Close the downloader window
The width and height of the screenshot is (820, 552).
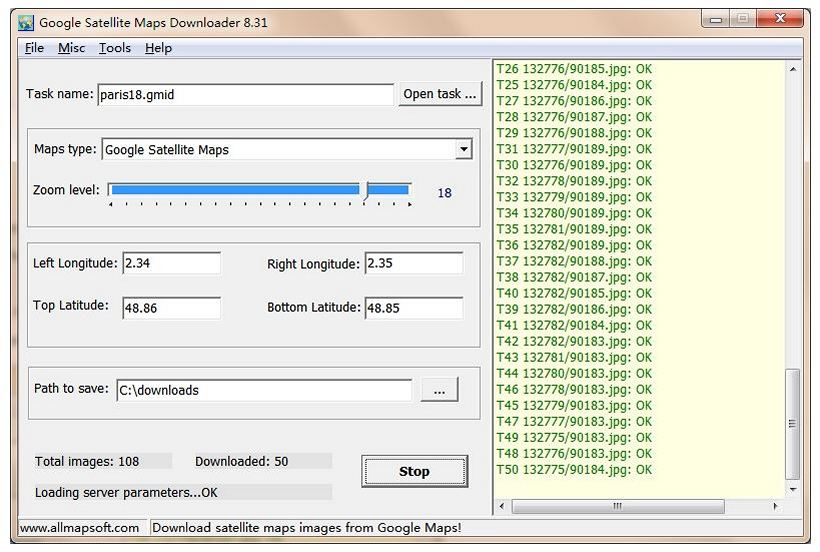(x=780, y=19)
